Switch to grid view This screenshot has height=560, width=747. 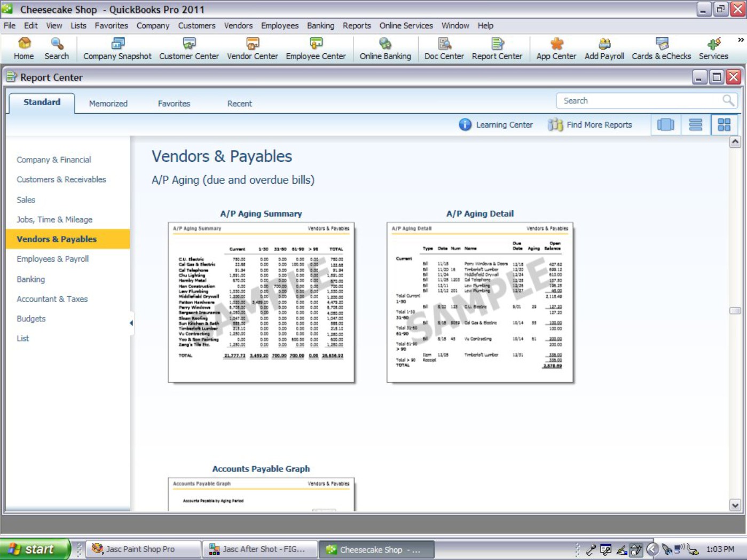click(725, 124)
